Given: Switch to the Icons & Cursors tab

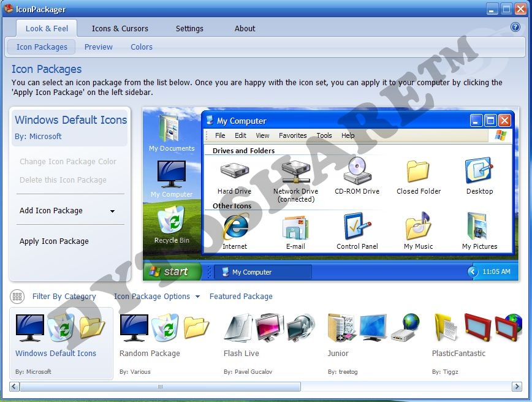Looking at the screenshot, I should click(x=120, y=29).
